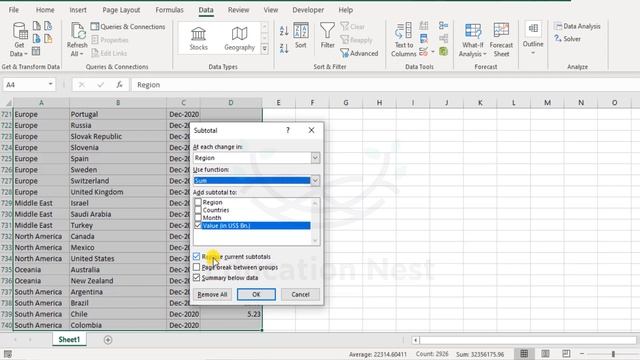Open the Page Layout tab
The height and width of the screenshot is (360, 640).
[x=121, y=10]
